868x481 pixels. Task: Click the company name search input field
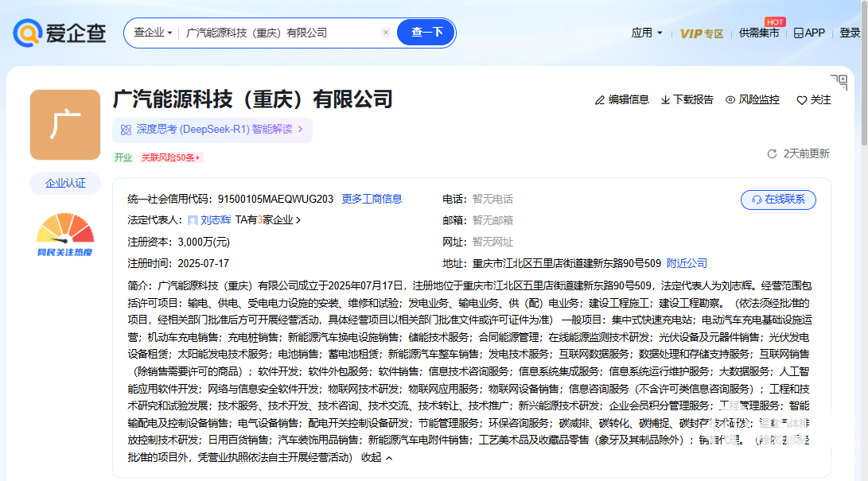278,33
